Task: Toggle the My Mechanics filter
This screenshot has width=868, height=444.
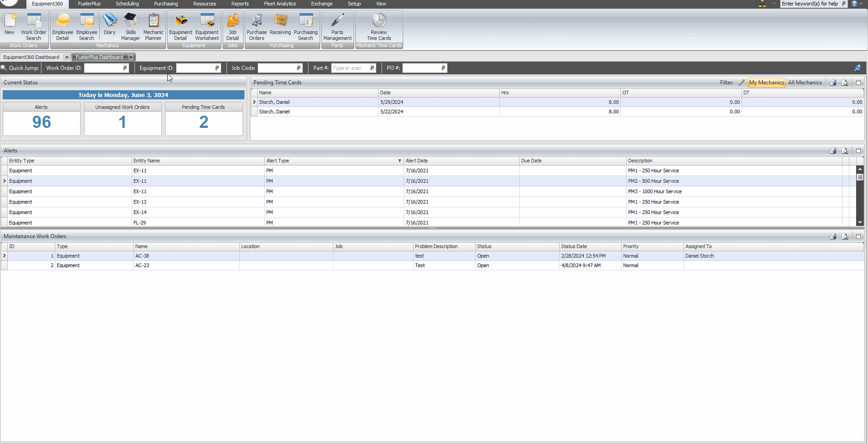Action: [766, 83]
